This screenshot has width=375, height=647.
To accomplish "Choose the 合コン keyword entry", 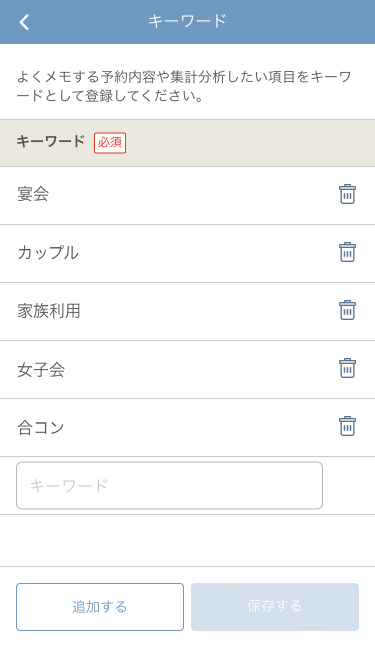I will click(x=40, y=427).
